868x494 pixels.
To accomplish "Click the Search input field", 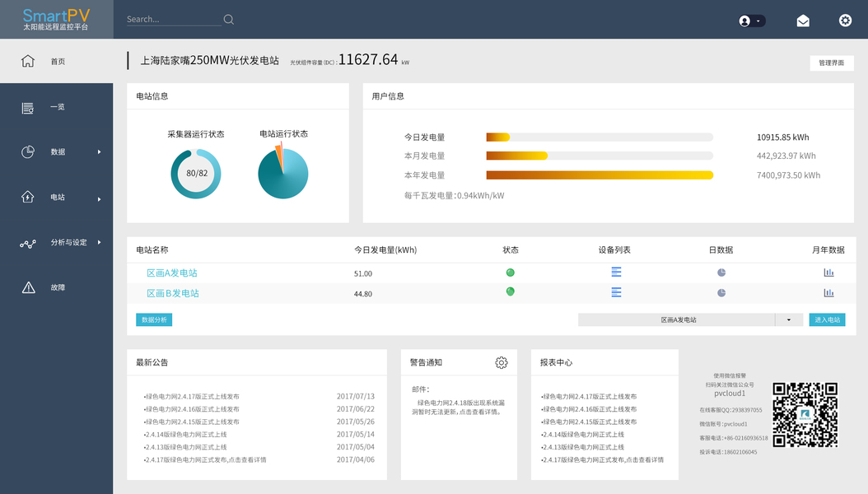I will pyautogui.click(x=173, y=20).
